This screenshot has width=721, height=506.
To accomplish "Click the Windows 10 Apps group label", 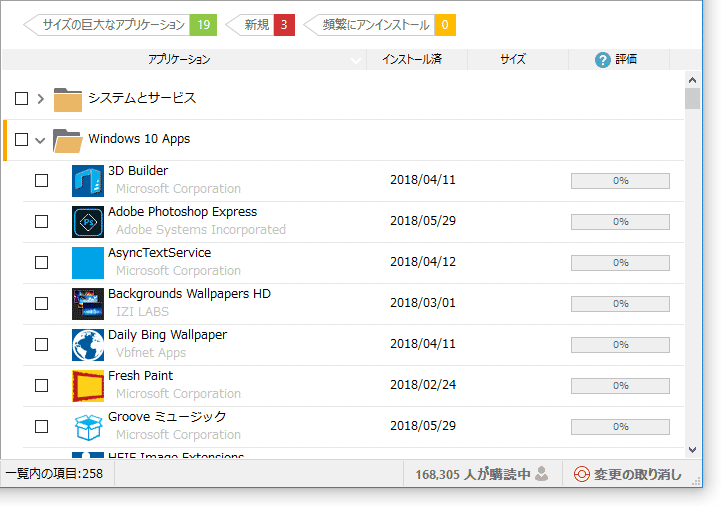I will (x=139, y=139).
